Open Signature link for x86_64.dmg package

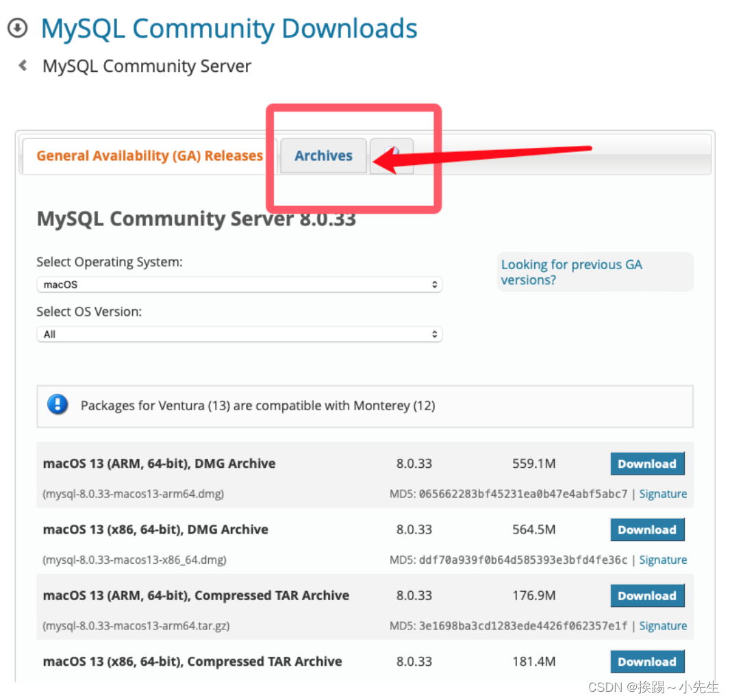pos(663,560)
